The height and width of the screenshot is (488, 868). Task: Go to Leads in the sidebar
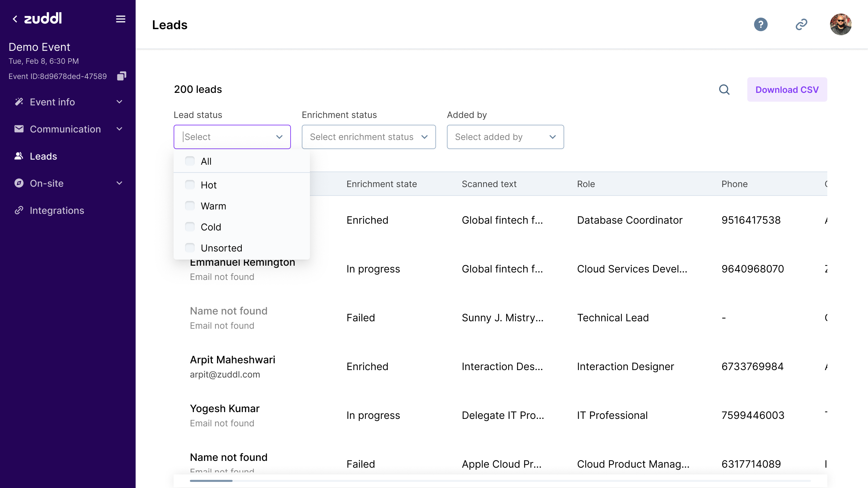43,156
